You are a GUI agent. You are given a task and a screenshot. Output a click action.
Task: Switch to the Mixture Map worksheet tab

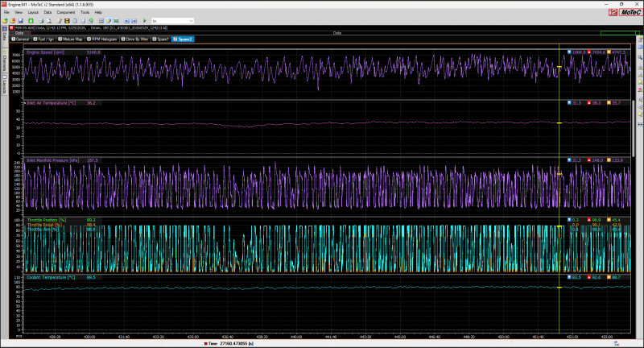coord(70,39)
